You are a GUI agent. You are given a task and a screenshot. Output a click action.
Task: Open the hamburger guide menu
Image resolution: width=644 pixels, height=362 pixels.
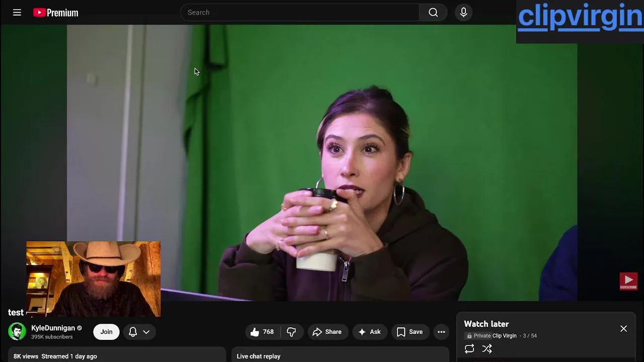tap(17, 13)
